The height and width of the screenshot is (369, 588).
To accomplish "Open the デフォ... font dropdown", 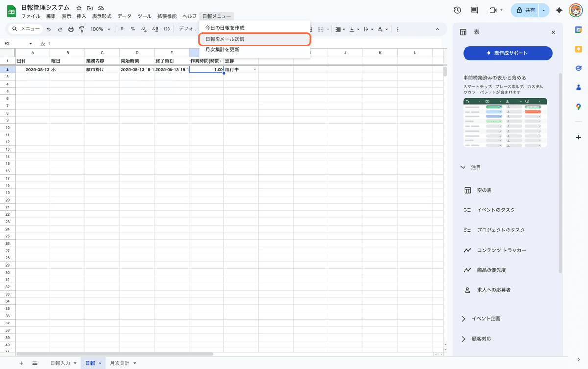I will point(189,29).
